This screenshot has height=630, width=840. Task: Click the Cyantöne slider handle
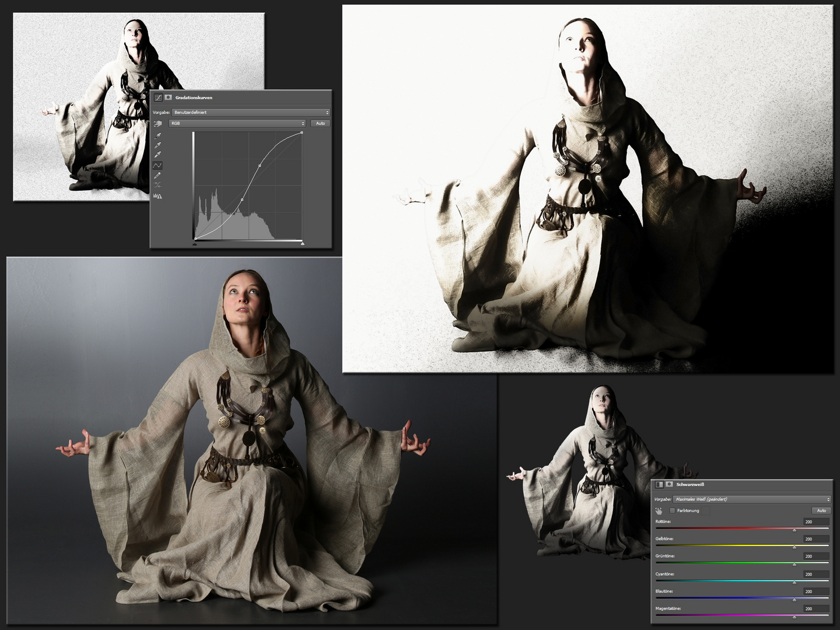(794, 583)
